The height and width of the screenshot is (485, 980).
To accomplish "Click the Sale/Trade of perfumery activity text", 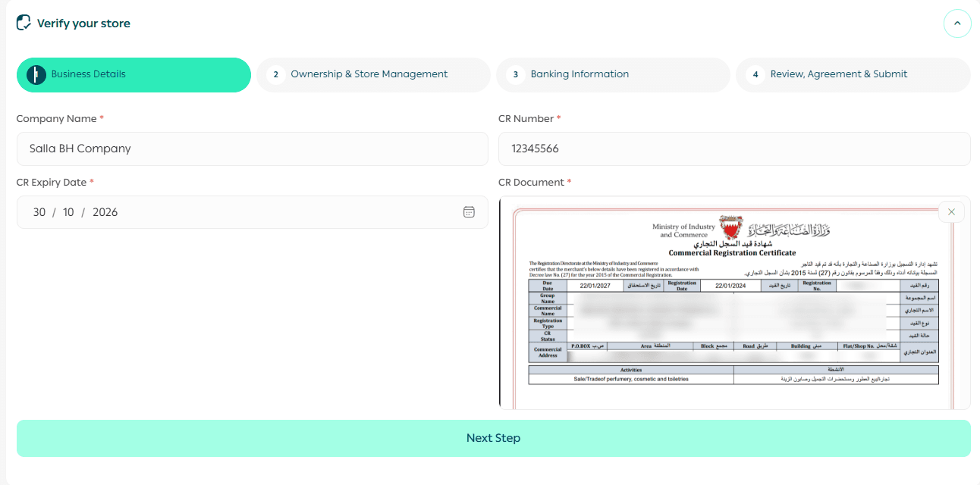I will point(631,378).
